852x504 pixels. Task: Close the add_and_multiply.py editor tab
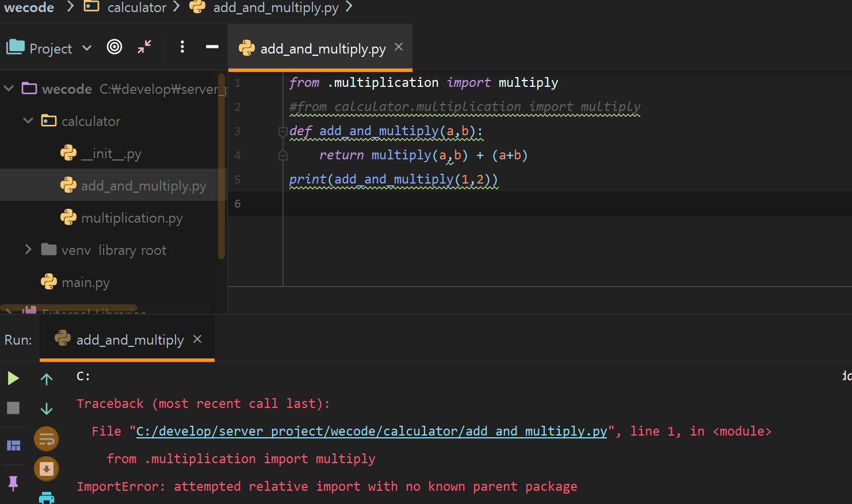(x=399, y=47)
